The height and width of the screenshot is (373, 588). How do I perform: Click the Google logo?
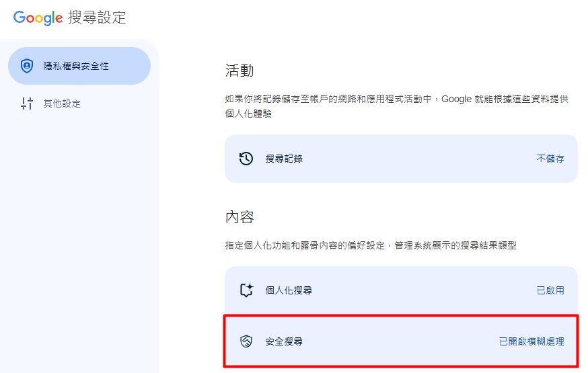coord(38,18)
